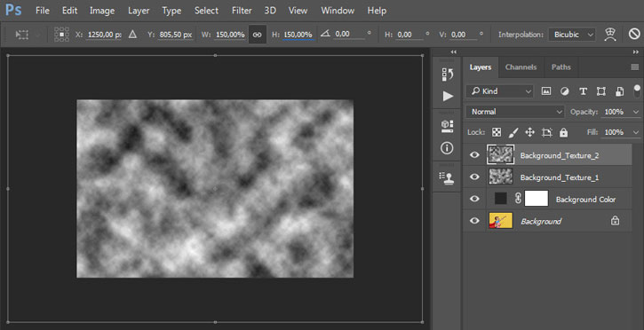Open the Interpolation Bicubic dropdown
644x330 pixels.
(x=572, y=35)
